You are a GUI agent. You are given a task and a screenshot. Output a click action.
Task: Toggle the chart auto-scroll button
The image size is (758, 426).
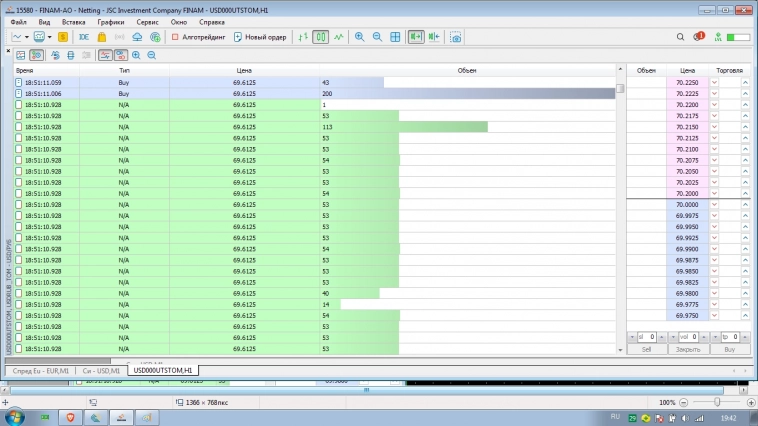pos(415,37)
